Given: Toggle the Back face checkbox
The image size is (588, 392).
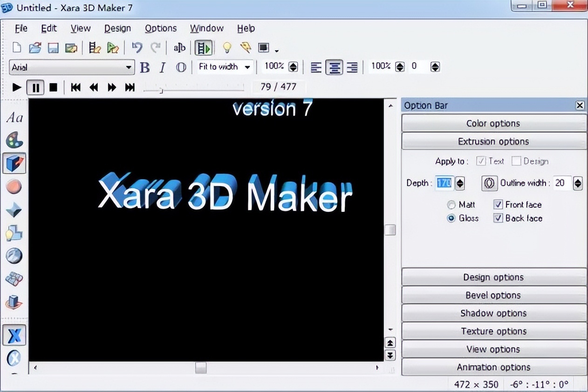Looking at the screenshot, I should pyautogui.click(x=498, y=218).
